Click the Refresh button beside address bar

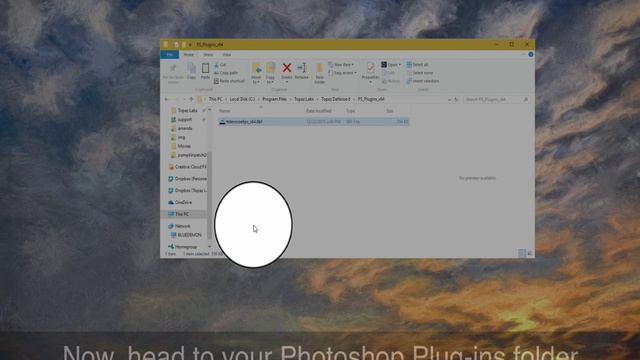[x=456, y=99]
